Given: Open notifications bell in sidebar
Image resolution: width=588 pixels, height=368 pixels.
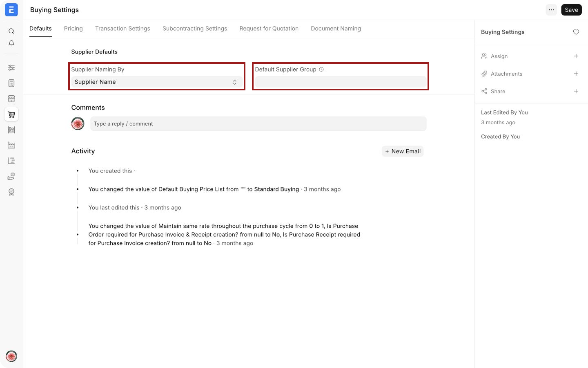Looking at the screenshot, I should coord(11,43).
